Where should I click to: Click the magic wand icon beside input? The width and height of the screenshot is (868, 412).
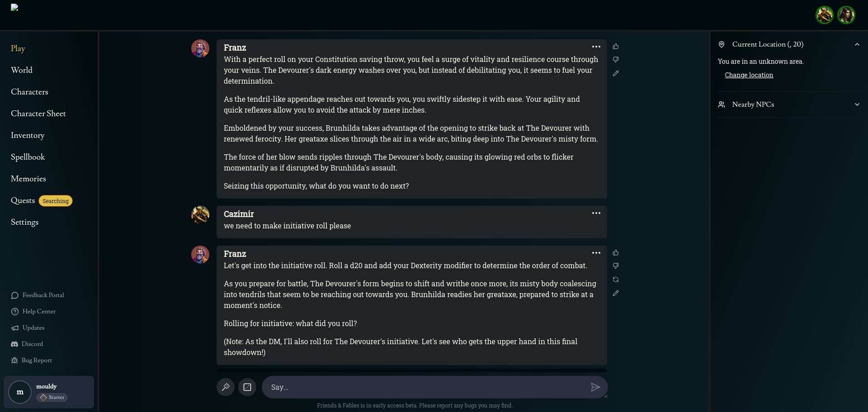point(226,387)
